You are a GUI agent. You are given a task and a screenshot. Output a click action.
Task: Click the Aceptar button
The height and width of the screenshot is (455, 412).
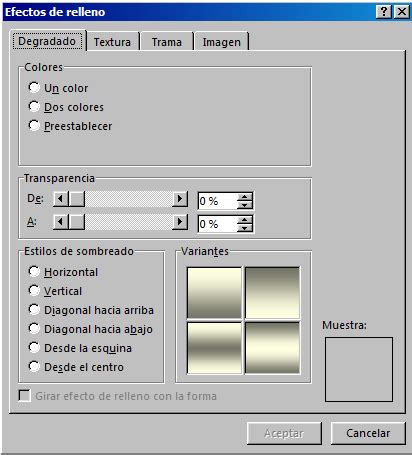284,433
